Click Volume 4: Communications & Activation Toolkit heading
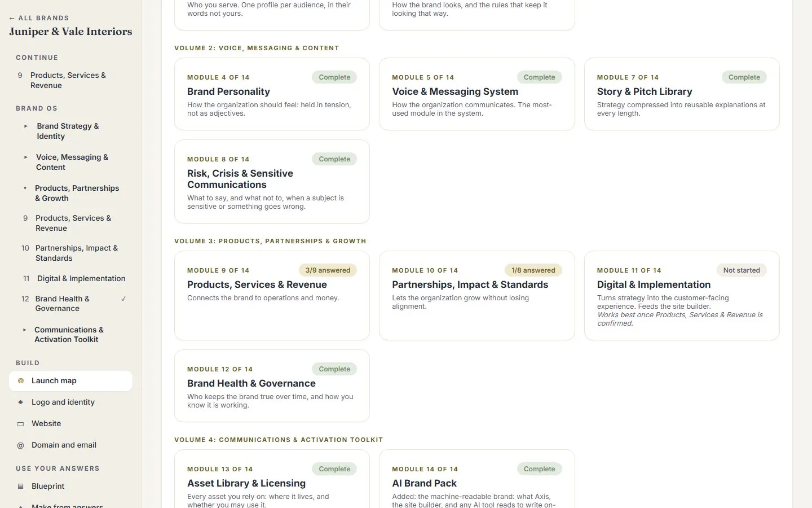 pyautogui.click(x=279, y=440)
